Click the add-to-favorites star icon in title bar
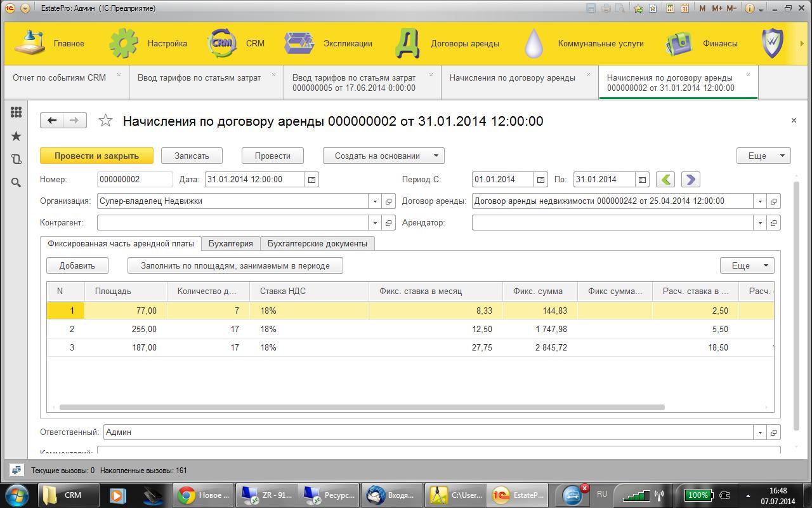The image size is (812, 508). 638,8
